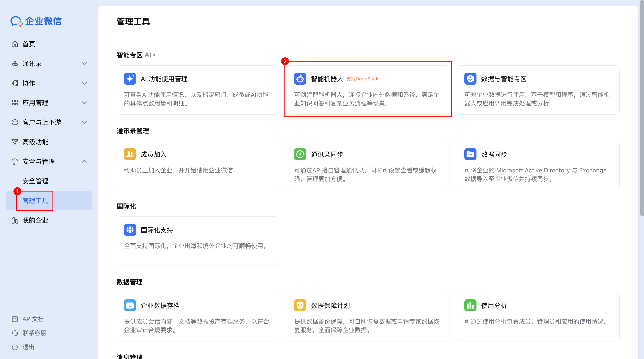The image size is (644, 359).
Task: Click the AI 功能使用管理 sparkle icon
Action: (130, 79)
